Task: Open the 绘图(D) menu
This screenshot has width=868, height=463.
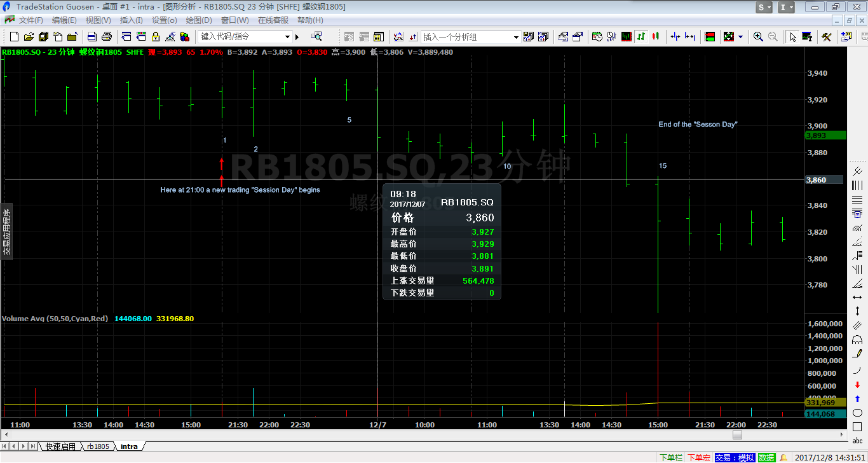Action: (198, 20)
